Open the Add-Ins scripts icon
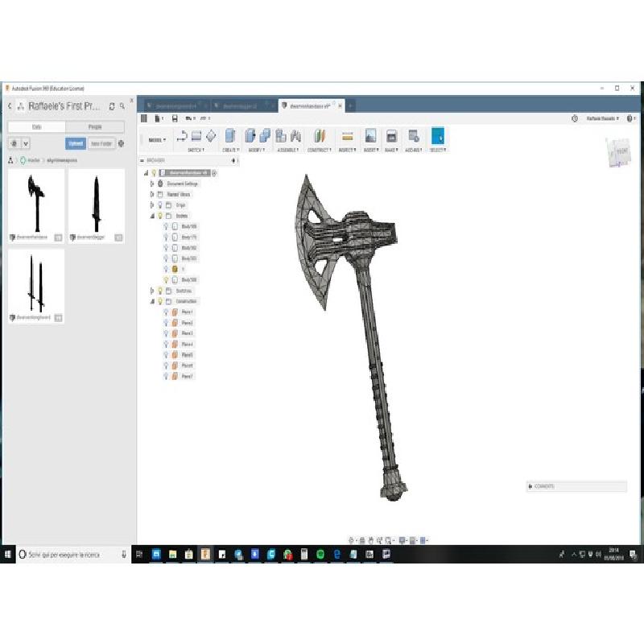Screen dimensions: 644x644 pos(414,136)
